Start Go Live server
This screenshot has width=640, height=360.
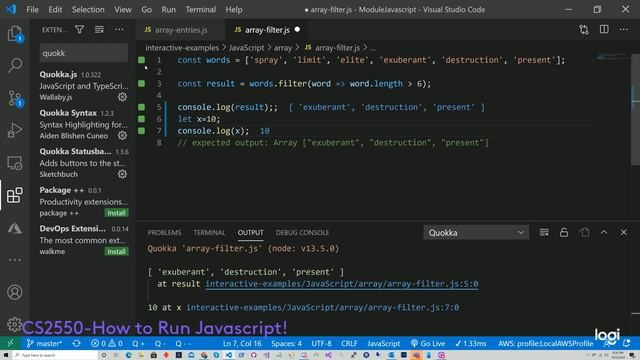point(428,344)
